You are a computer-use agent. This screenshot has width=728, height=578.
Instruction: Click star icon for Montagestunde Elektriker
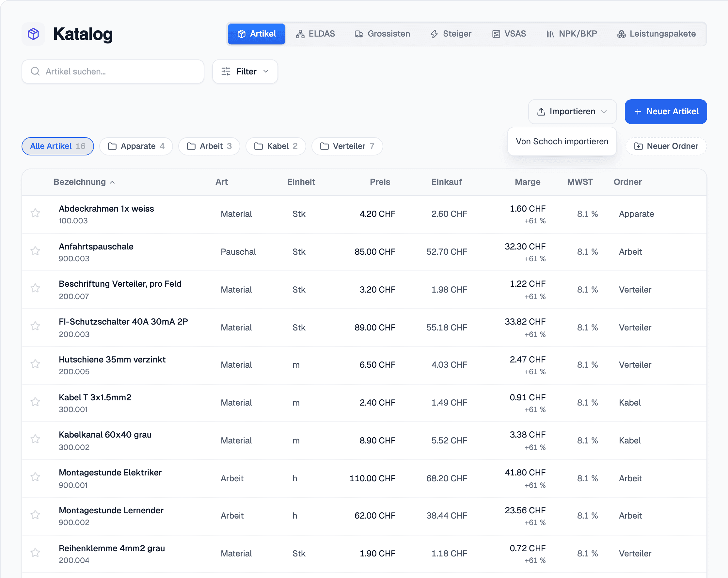(36, 477)
